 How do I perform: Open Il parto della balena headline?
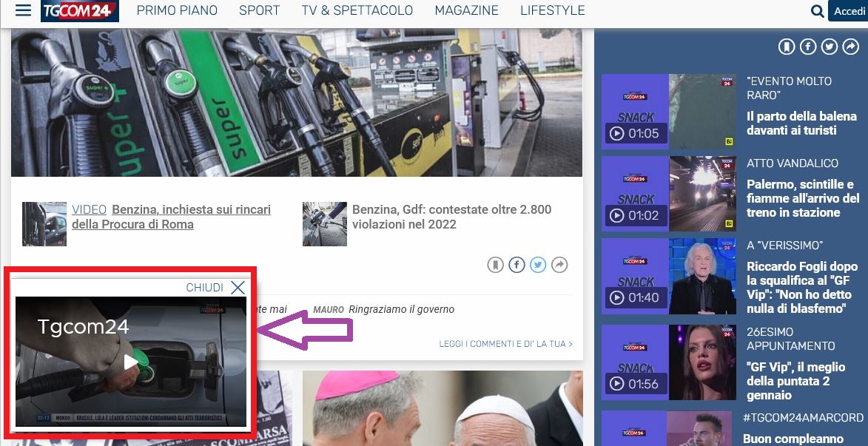801,124
